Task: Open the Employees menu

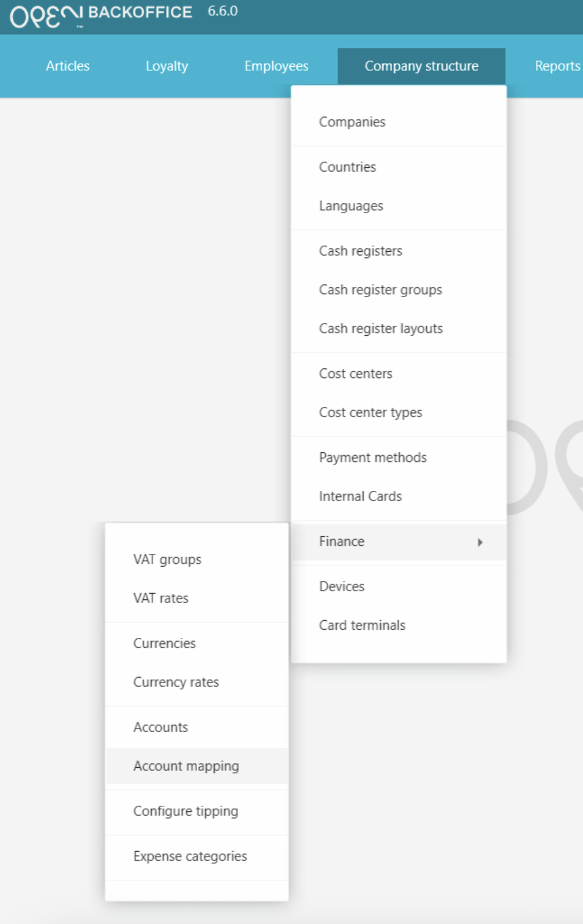Action: click(276, 66)
